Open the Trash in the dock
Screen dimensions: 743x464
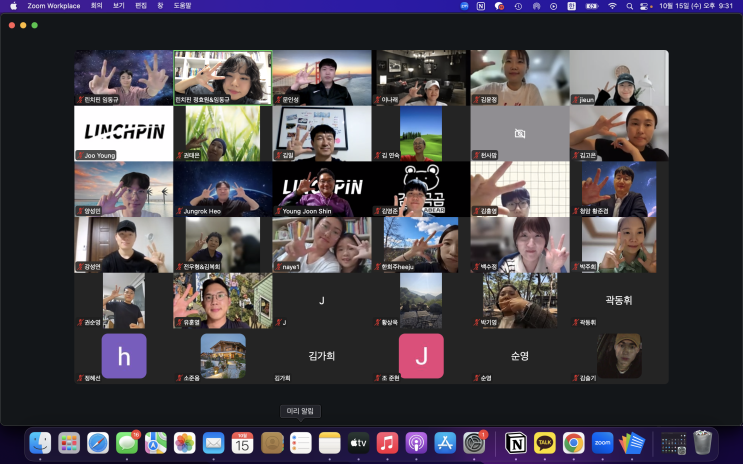click(x=703, y=442)
